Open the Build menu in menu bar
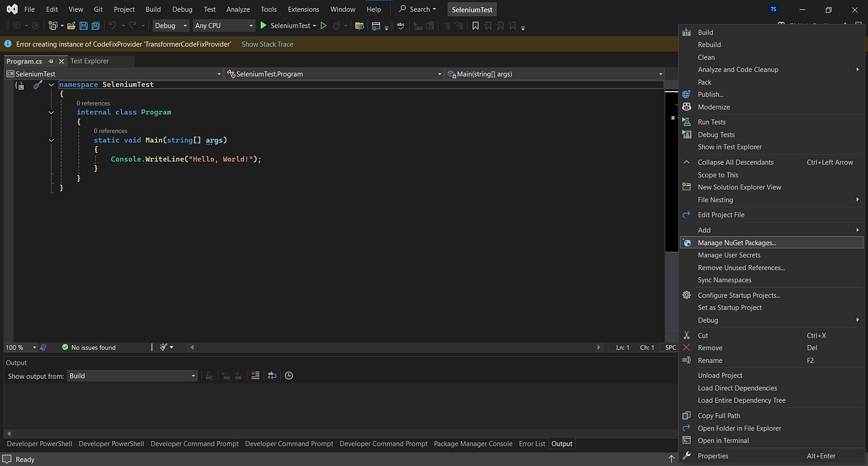Image resolution: width=868 pixels, height=466 pixels. tap(153, 9)
